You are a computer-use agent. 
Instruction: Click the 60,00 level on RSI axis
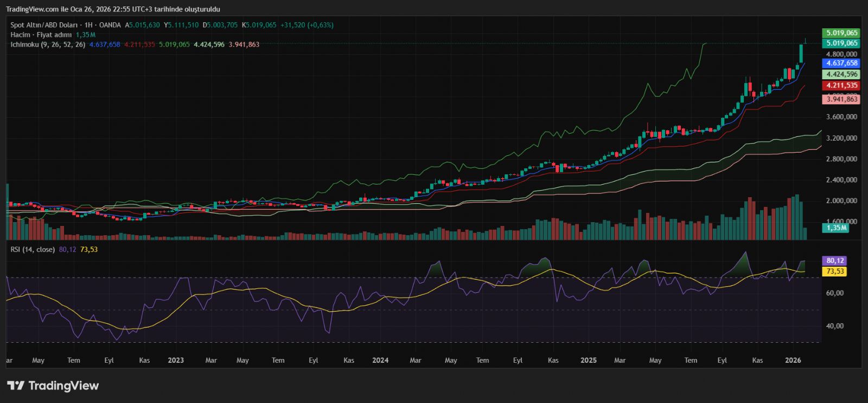coord(835,293)
